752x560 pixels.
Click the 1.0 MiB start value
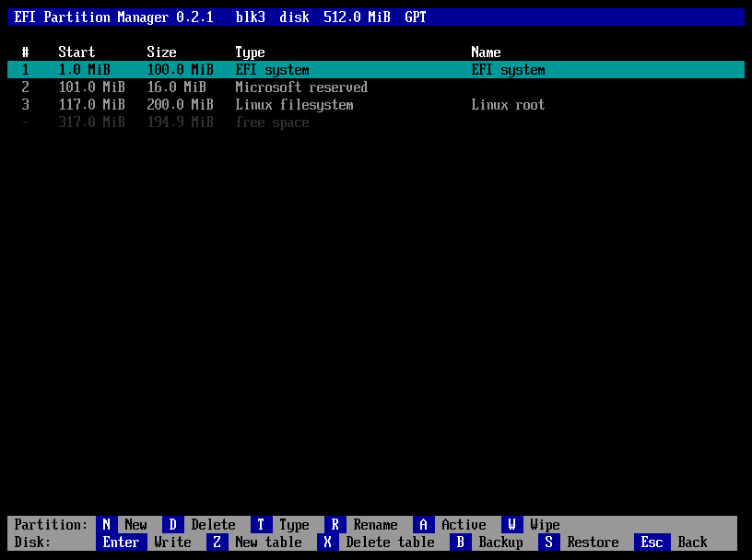click(x=85, y=69)
